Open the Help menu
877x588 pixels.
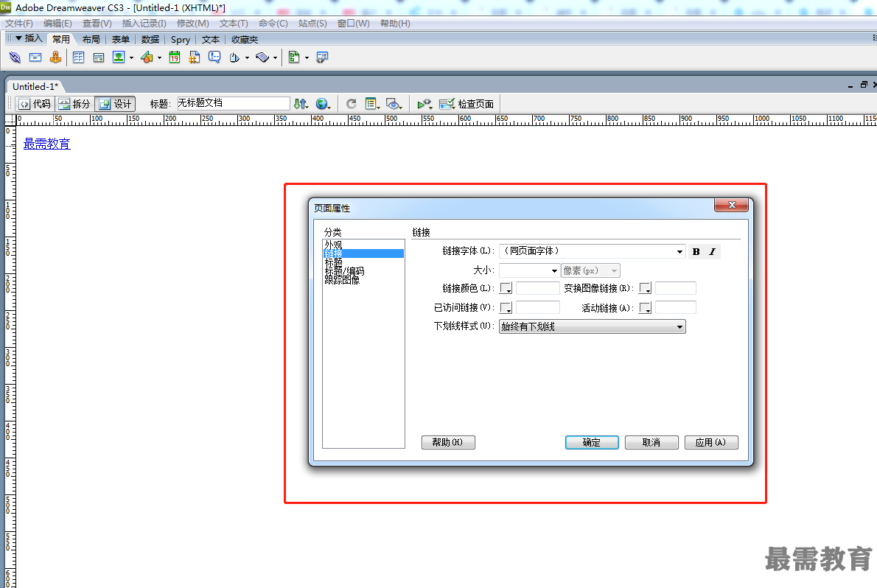(x=395, y=24)
